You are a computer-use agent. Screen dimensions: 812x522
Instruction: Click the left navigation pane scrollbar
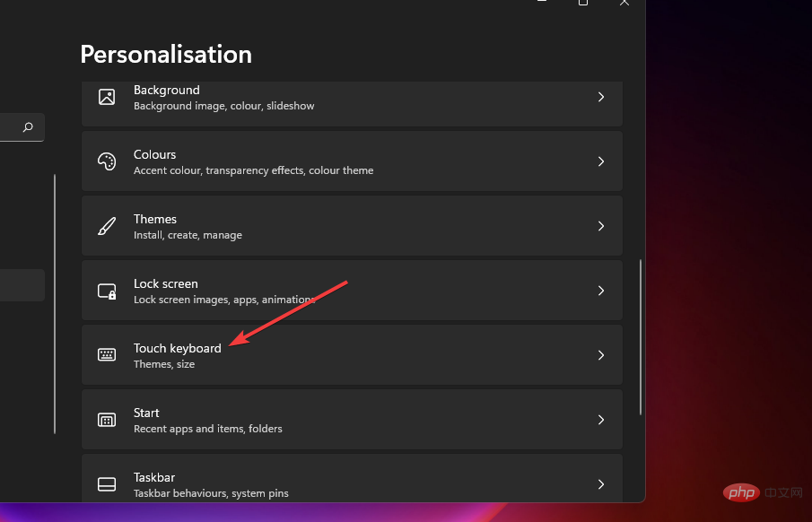(55, 304)
